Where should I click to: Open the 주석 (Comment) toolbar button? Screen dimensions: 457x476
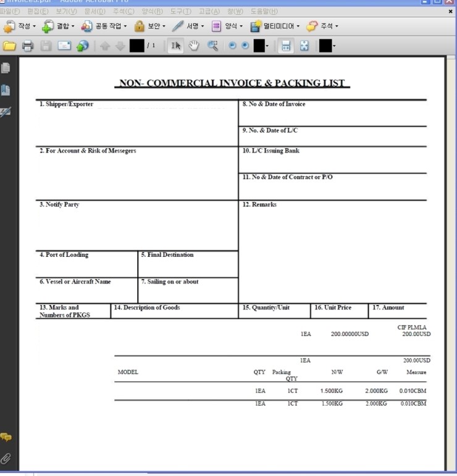[322, 26]
